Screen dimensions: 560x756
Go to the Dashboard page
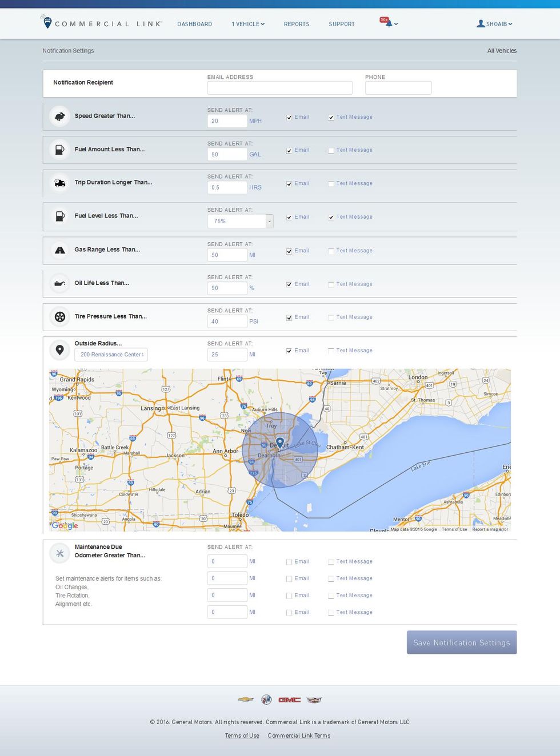194,24
